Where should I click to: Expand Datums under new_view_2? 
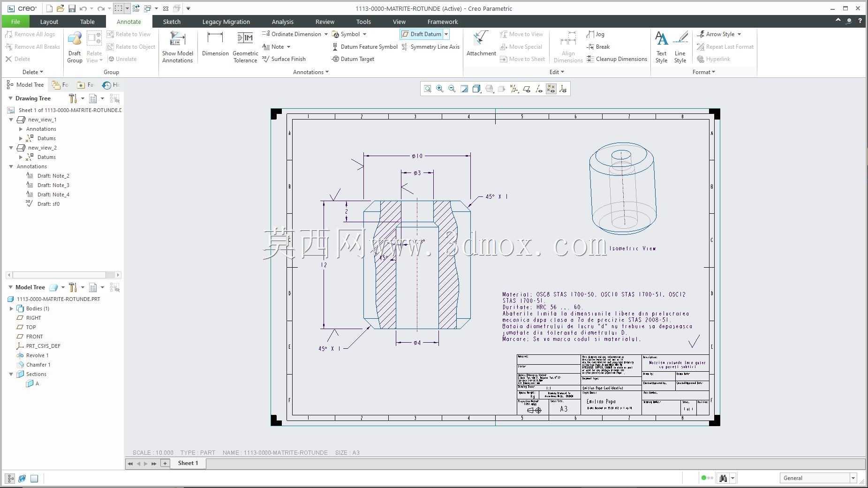[21, 157]
